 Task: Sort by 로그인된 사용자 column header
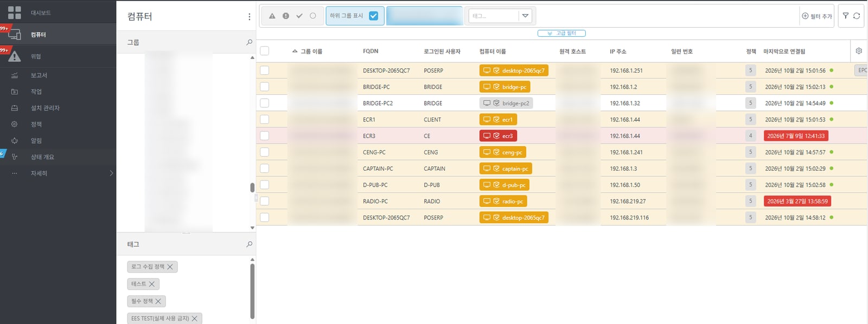tap(442, 51)
